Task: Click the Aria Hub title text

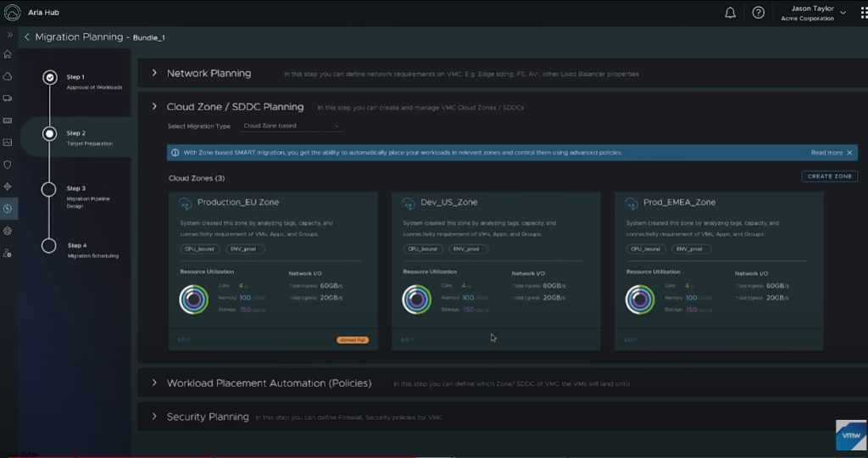Action: 44,12
